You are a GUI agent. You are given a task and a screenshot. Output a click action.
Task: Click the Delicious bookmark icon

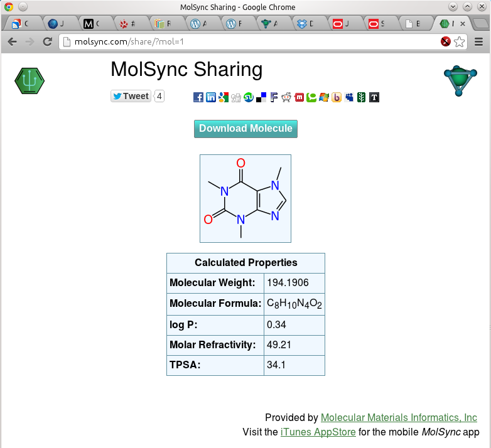tap(261, 97)
